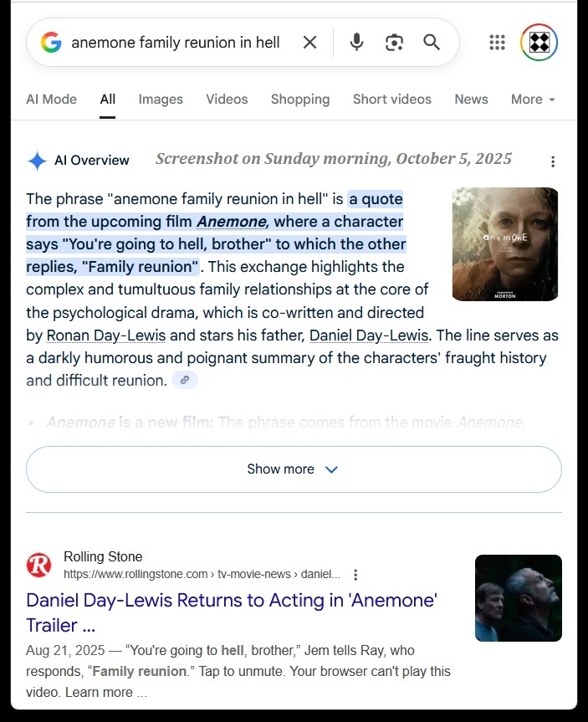Click the magnifying glass search icon
This screenshot has width=588, height=722.
[x=432, y=43]
